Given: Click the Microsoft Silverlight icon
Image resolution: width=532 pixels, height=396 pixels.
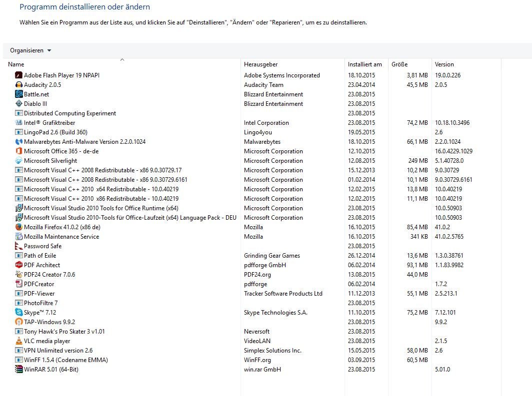Looking at the screenshot, I should 19,161.
